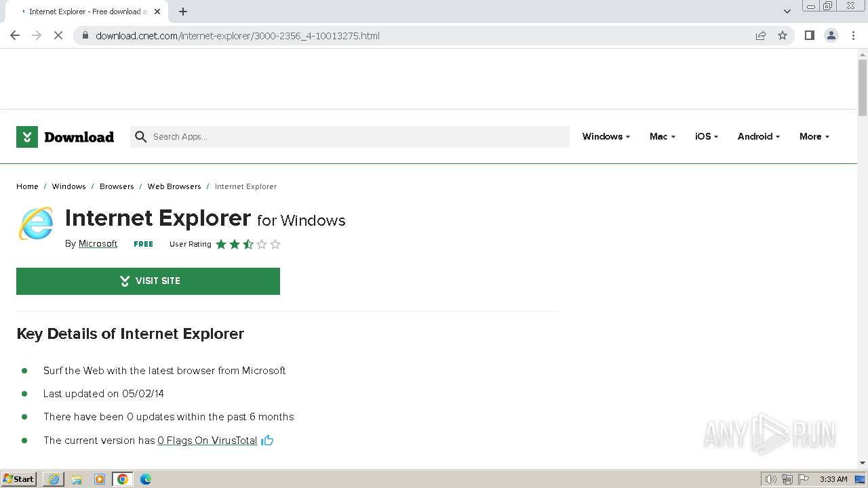The image size is (868, 488).
Task: Click the VISIT SITE button
Action: point(148,281)
